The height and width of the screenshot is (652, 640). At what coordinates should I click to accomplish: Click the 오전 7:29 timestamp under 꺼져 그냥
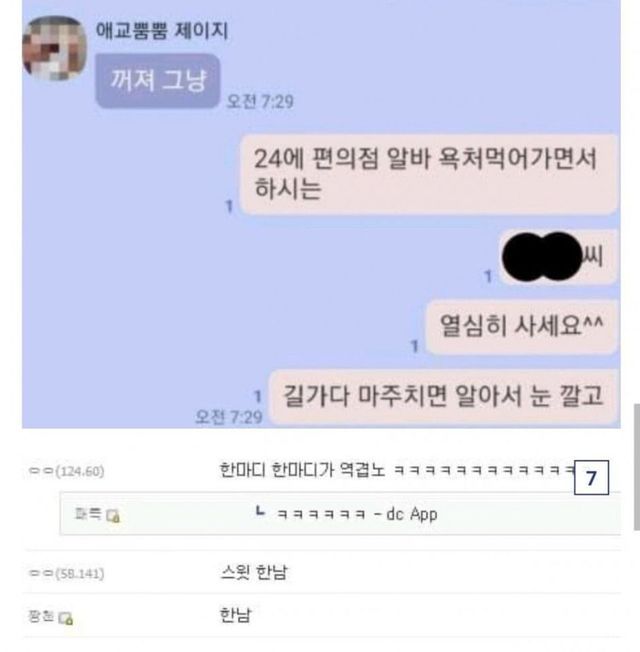coord(260,101)
